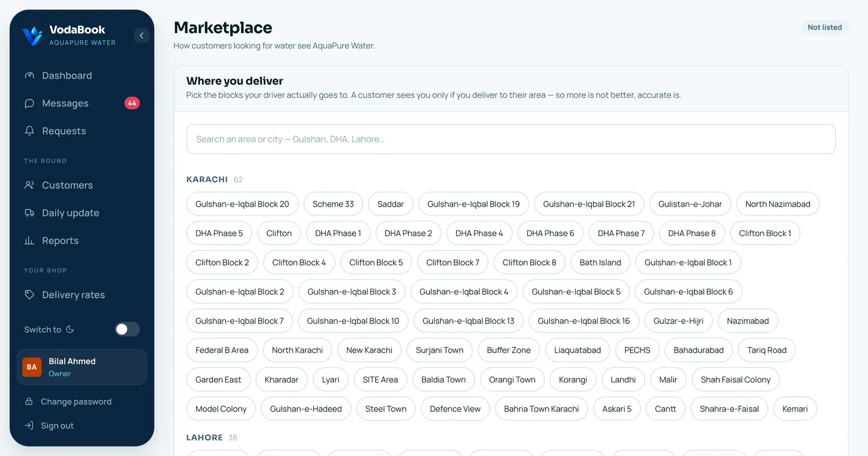Click the BA avatar badge
This screenshot has width=868, height=456.
click(32, 367)
